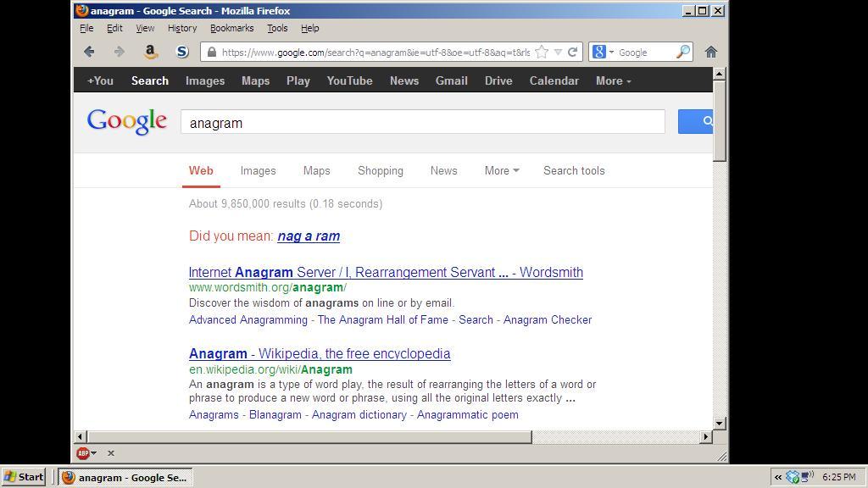Click the Google logo
This screenshot has height=488, width=868.
point(127,121)
